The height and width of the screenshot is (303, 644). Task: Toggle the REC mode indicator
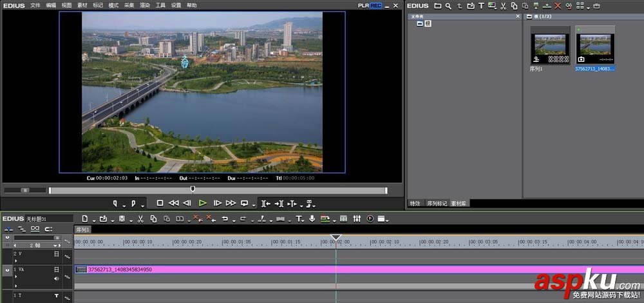tap(376, 6)
